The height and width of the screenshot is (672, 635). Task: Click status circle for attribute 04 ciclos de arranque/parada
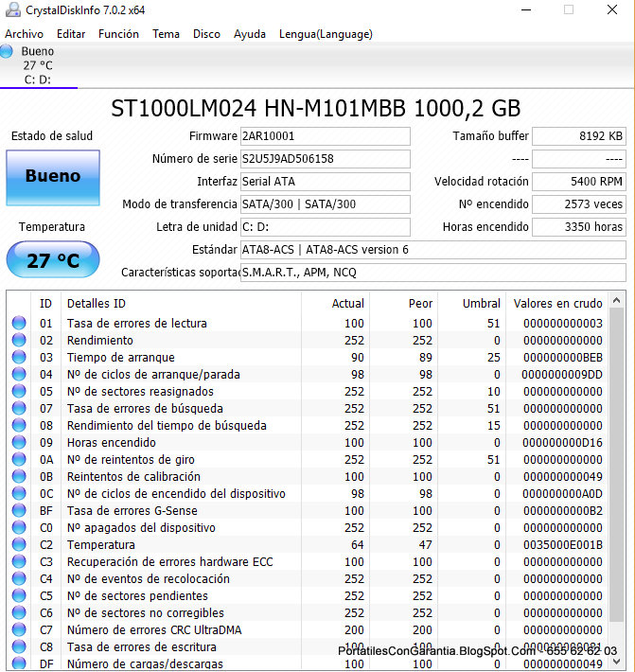tap(19, 374)
